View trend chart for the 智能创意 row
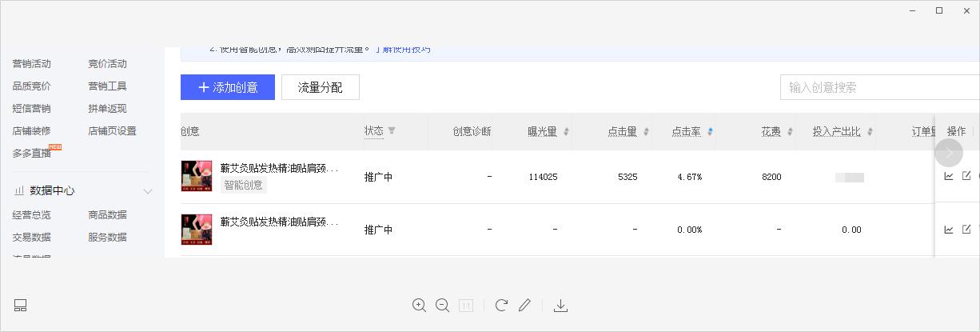 point(949,176)
